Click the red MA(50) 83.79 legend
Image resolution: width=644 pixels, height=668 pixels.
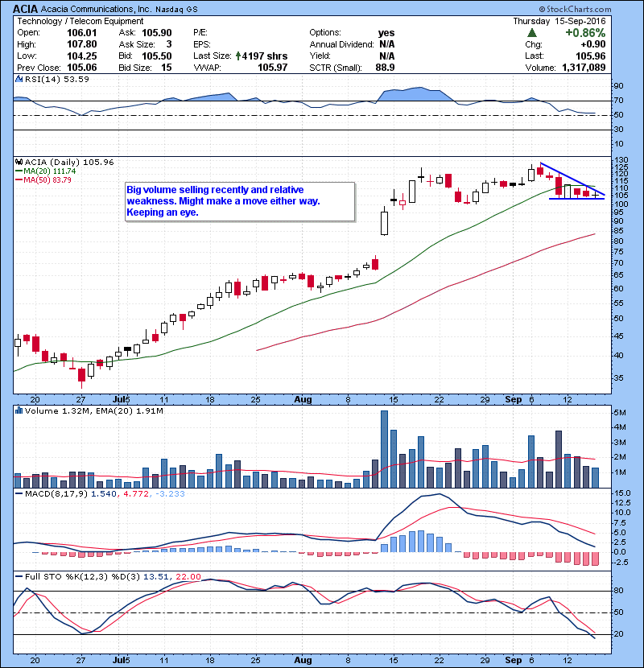pos(43,179)
